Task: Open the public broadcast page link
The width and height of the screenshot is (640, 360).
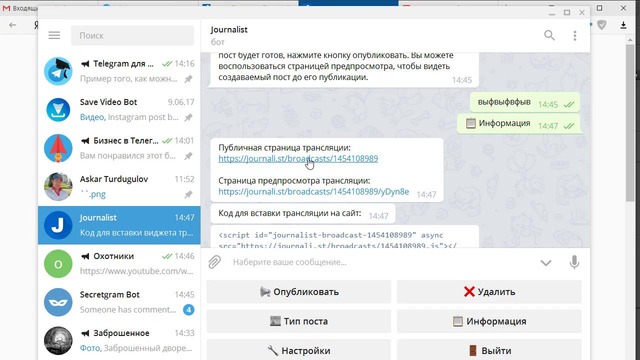Action: [298, 158]
